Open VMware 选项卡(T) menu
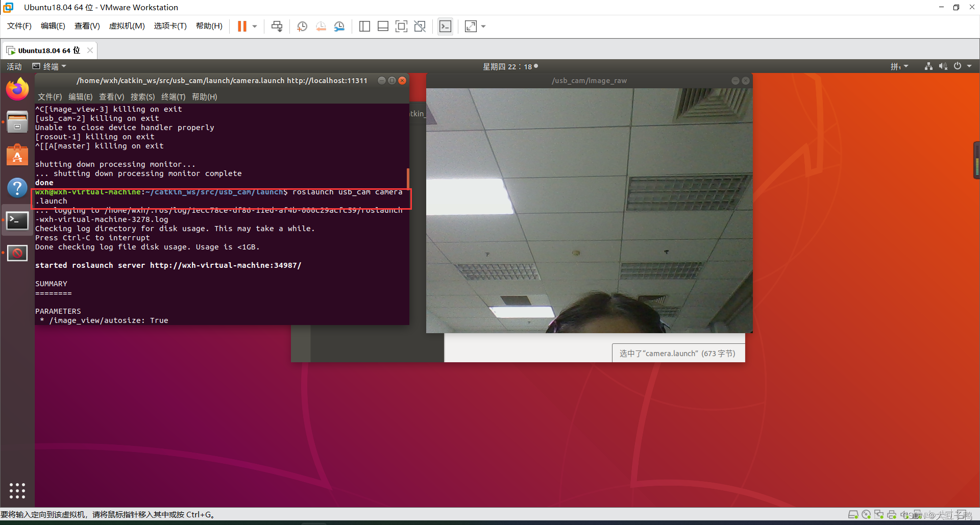 pos(170,26)
